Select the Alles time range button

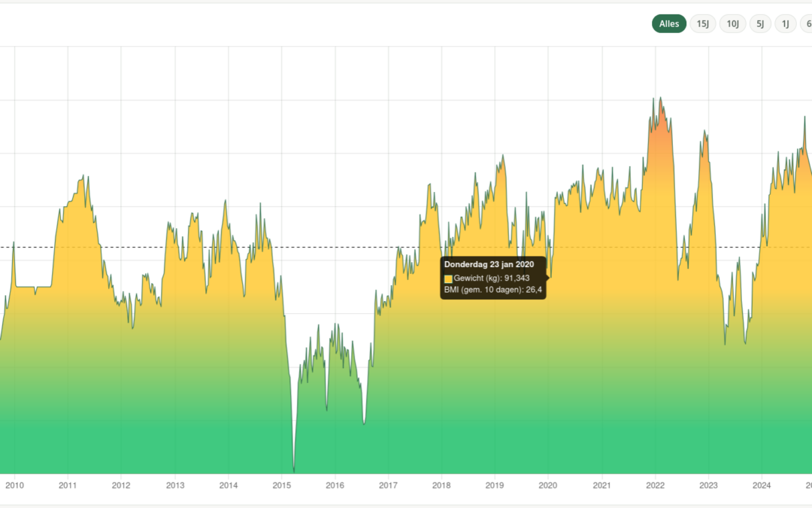[668, 24]
